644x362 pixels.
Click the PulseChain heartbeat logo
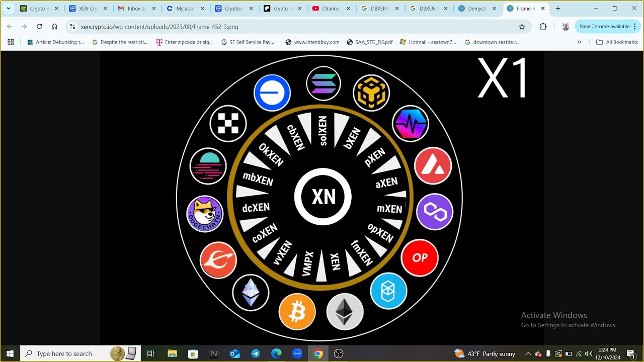(411, 124)
